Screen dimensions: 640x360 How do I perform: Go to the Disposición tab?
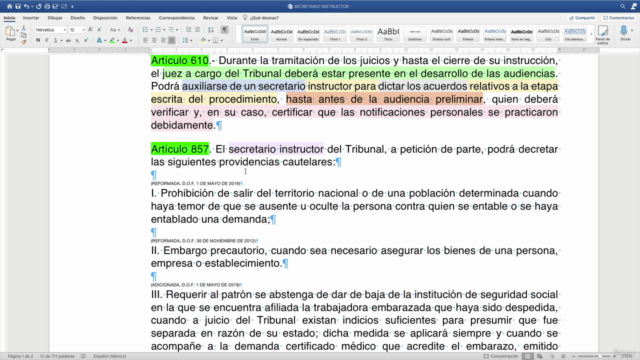coord(105,18)
